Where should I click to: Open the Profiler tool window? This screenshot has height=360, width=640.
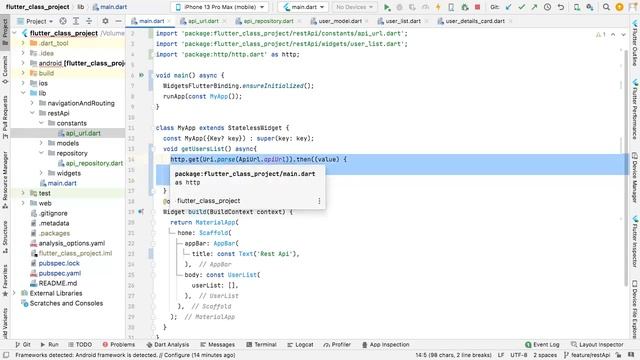[x=337, y=344]
